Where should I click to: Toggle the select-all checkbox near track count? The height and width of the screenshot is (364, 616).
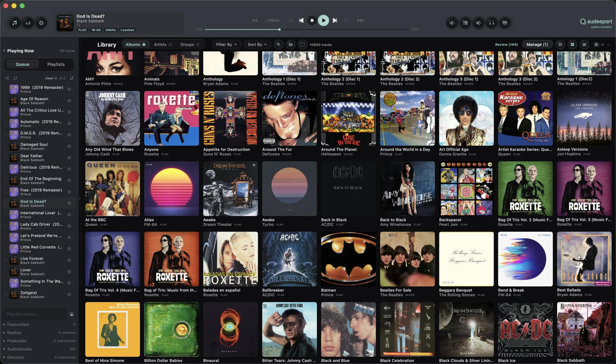pos(303,45)
